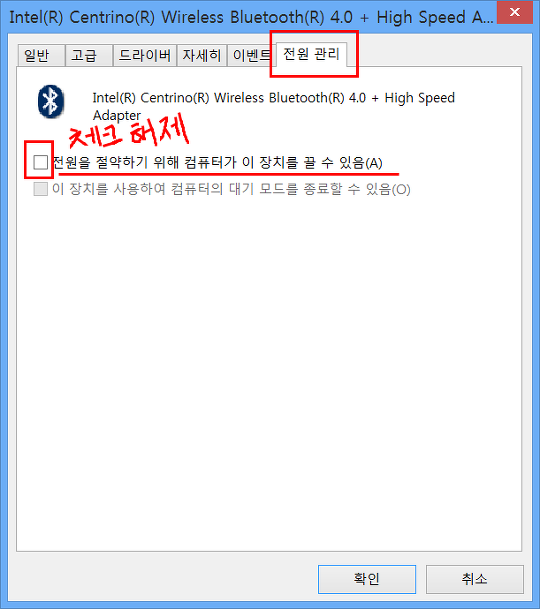Viewport: 540px width, 609px height.
Task: Go to the 자세히 tab
Action: tap(202, 56)
